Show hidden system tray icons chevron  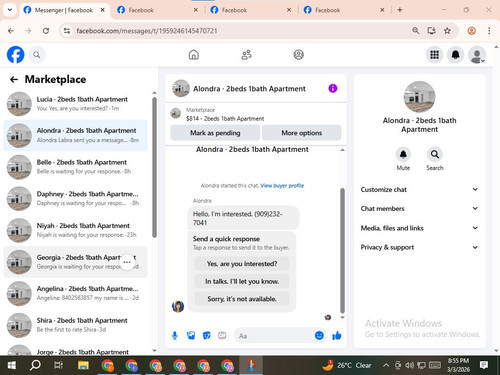click(x=386, y=365)
